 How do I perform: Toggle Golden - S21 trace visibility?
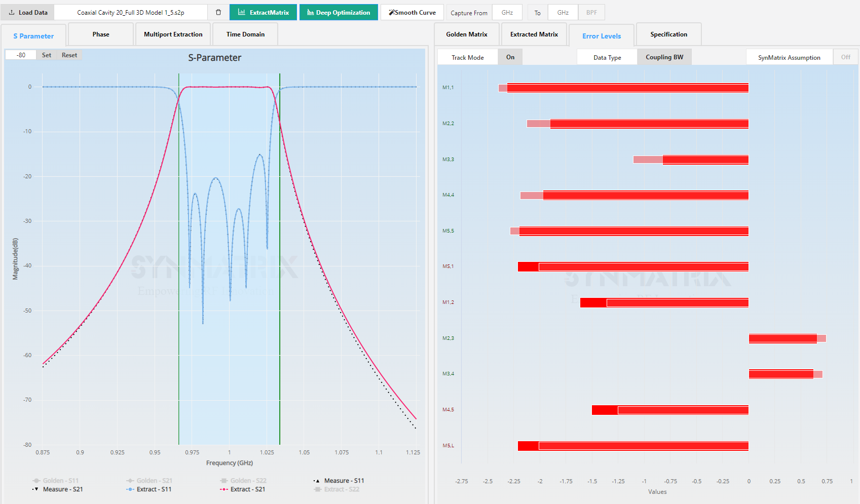[x=149, y=481]
